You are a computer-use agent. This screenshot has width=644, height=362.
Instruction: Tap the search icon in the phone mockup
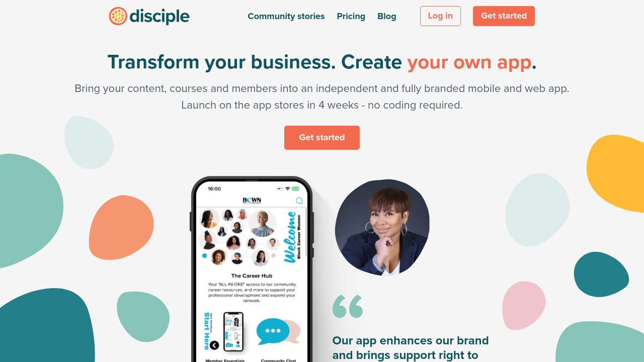299,201
